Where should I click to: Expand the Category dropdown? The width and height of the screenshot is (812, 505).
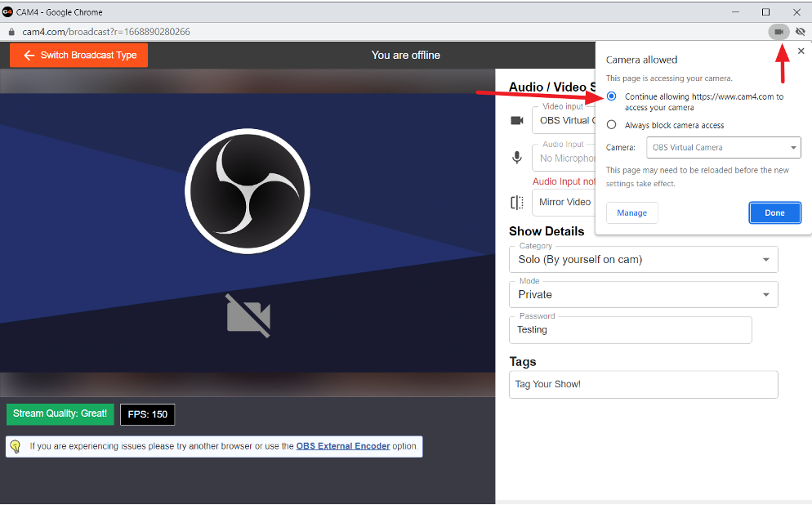[643, 260]
